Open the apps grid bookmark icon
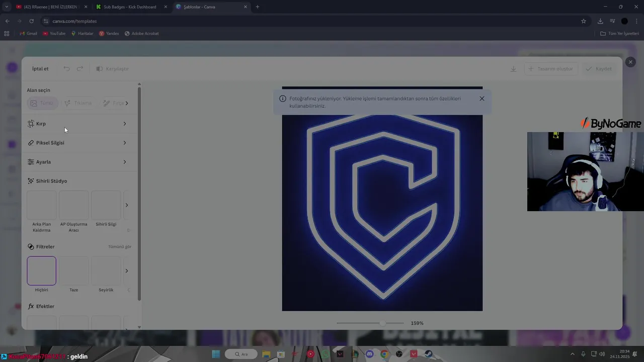 tap(7, 34)
